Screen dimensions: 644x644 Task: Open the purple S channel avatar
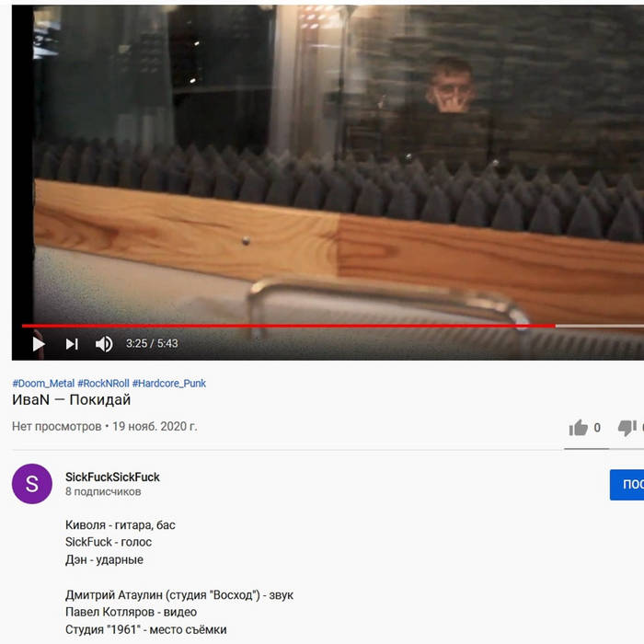(x=32, y=484)
